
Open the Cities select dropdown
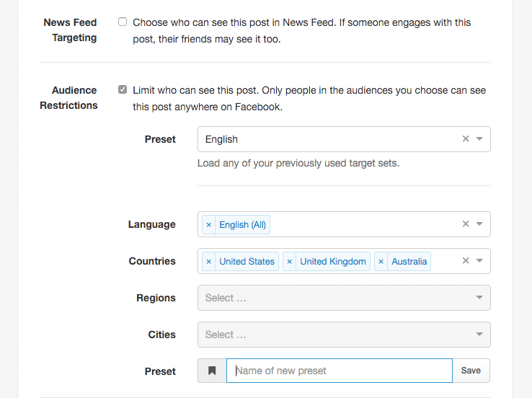(344, 335)
